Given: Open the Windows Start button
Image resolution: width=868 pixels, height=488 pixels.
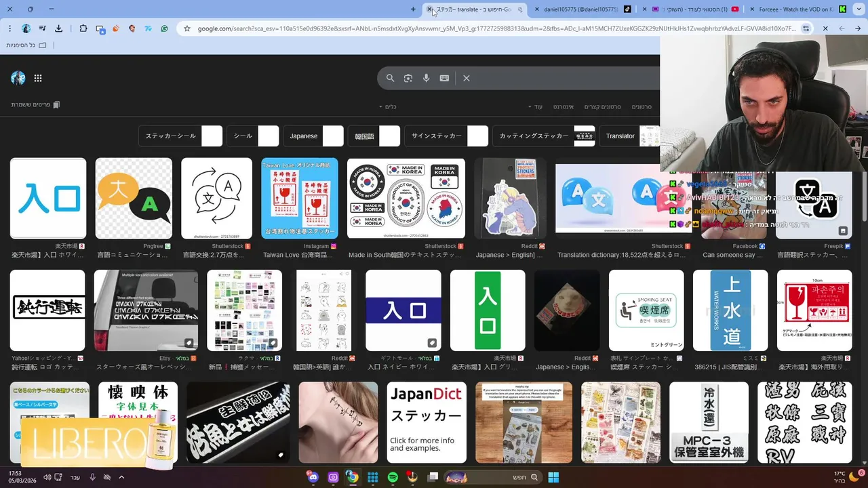Looking at the screenshot, I should point(553,477).
